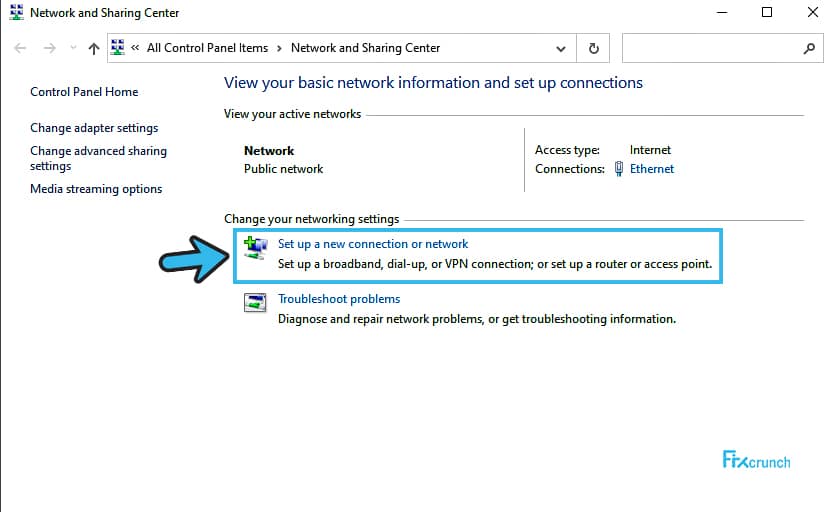Click the Ethernet plug icon
This screenshot has height=512, width=836.
tap(618, 169)
